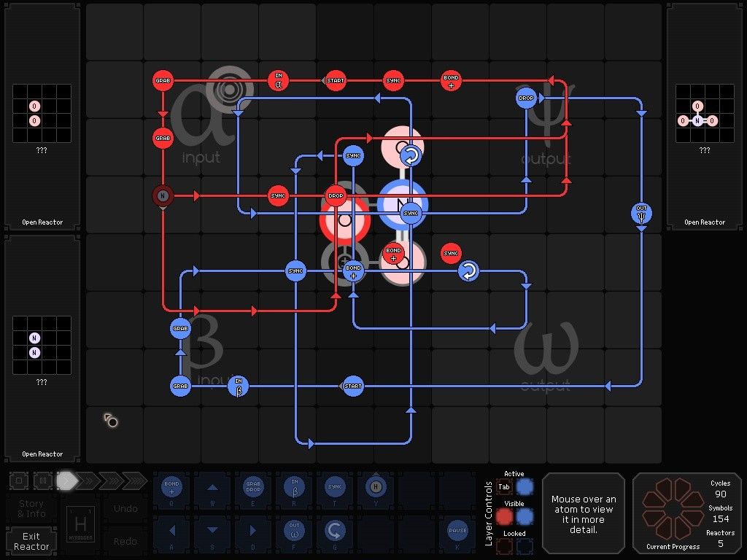Open the Hydrogen element selector
This screenshot has width=747, height=560.
(80, 524)
